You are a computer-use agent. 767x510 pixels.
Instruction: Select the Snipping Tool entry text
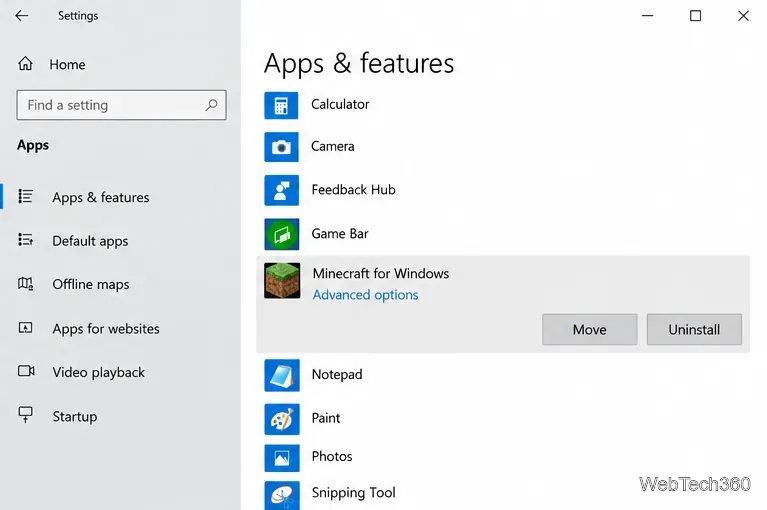tap(353, 492)
